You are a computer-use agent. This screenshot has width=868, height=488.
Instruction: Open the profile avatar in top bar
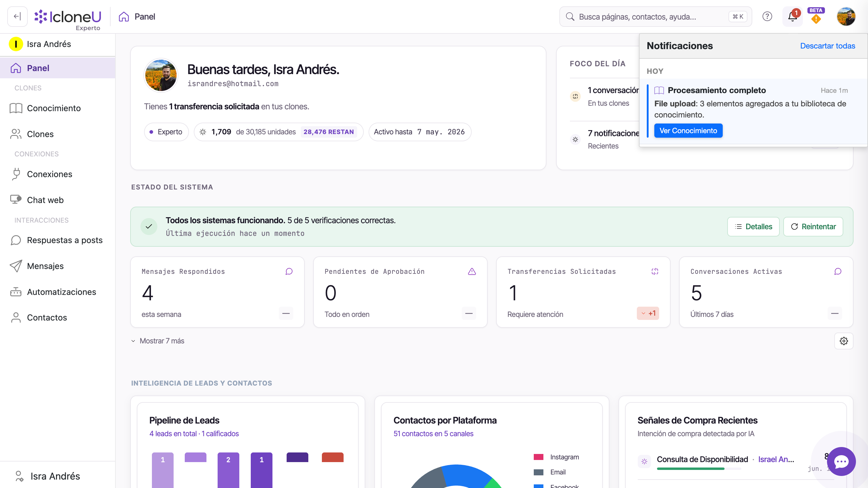[x=846, y=17]
